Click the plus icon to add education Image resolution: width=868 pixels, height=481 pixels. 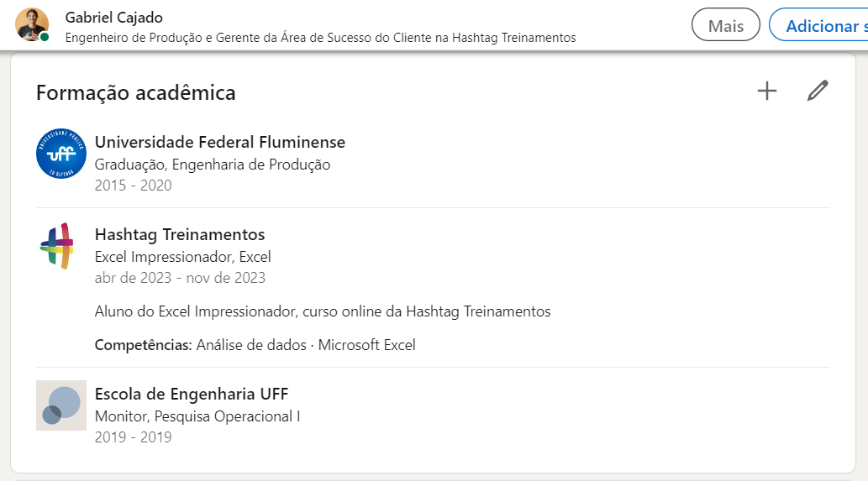click(767, 91)
